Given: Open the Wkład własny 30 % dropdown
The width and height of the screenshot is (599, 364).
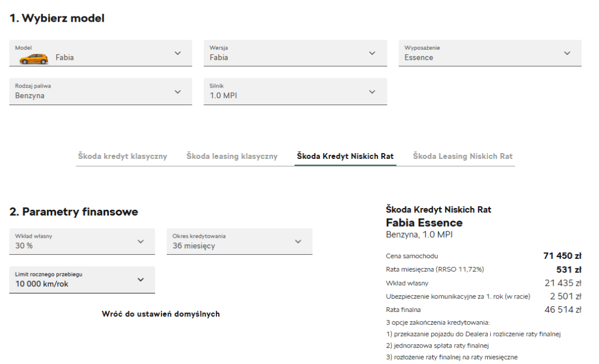Looking at the screenshot, I should click(82, 241).
